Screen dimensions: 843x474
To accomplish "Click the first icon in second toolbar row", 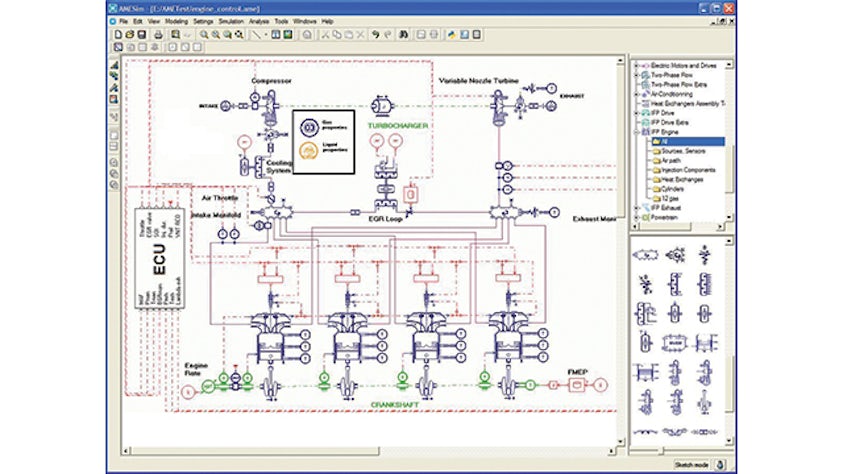I will point(118,47).
